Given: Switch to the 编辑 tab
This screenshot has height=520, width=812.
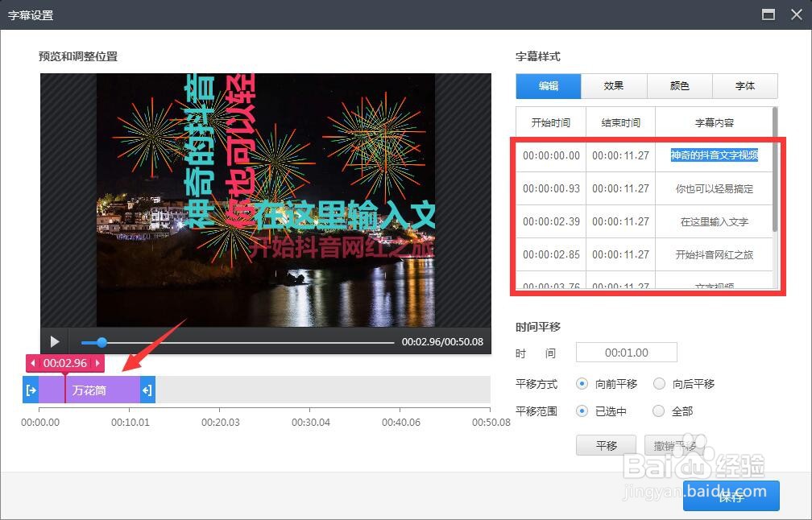Looking at the screenshot, I should (x=548, y=86).
